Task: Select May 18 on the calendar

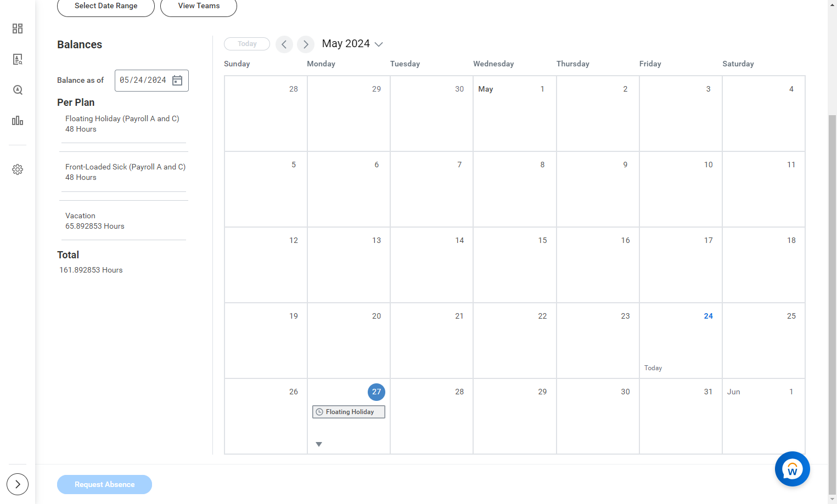Action: [x=763, y=265]
